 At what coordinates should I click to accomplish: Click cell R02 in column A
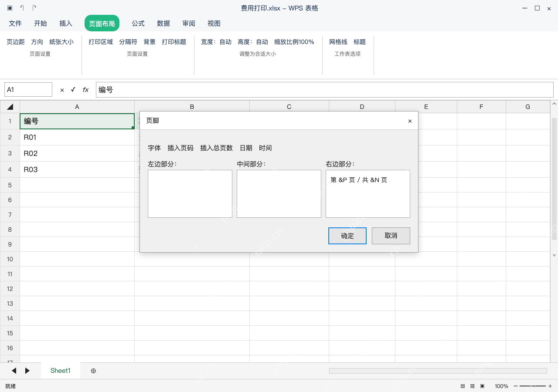(x=77, y=153)
